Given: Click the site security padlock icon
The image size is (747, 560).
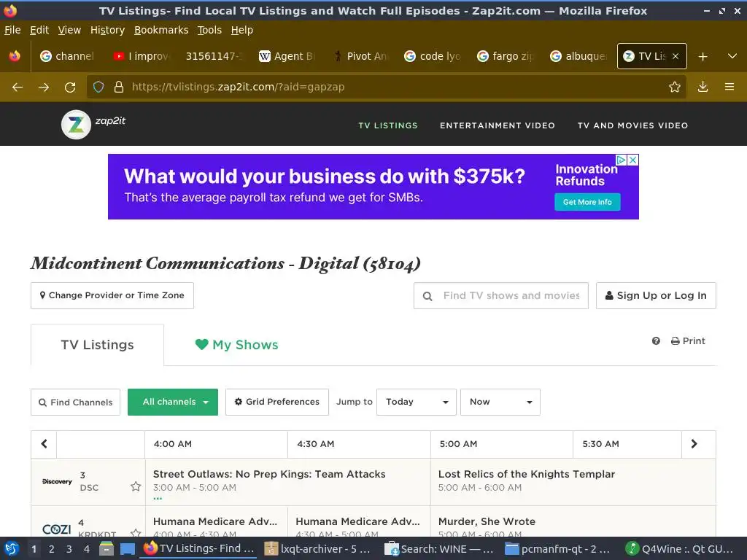Looking at the screenshot, I should pos(119,87).
